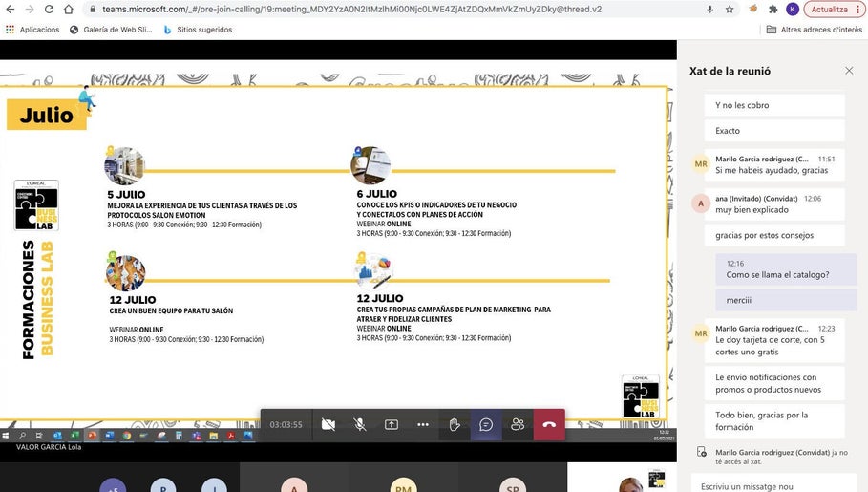Open the Aplicacions bookmarks shortcut

[x=32, y=30]
